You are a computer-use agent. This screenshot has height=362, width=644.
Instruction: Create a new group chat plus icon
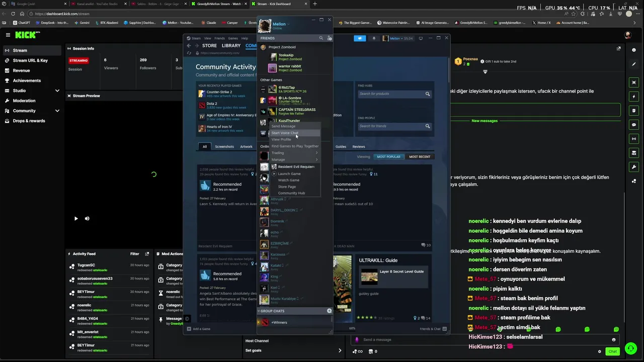[x=330, y=311]
